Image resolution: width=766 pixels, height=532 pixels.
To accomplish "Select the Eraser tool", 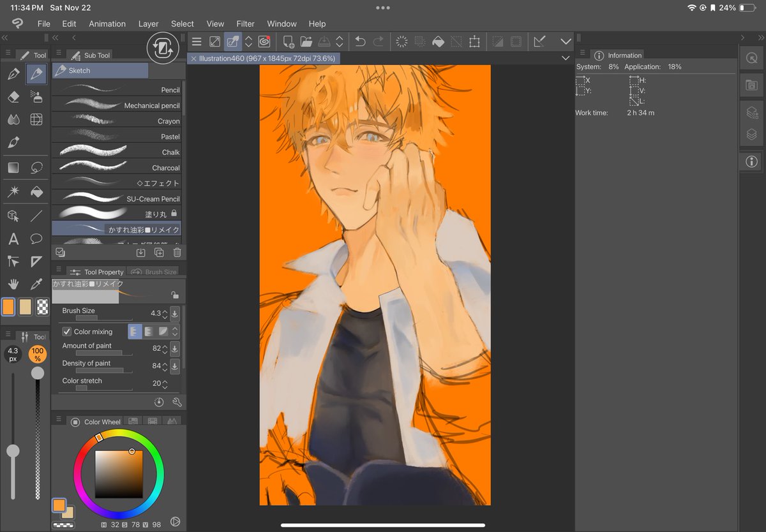I will (x=13, y=96).
